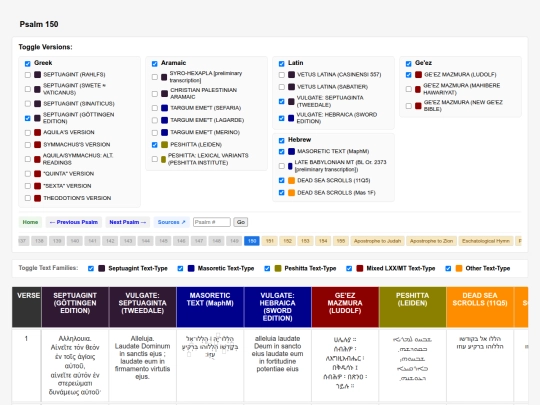Click the Vulgate: Hebraica column header
Image resolution: width=540 pixels, height=405 pixels.
point(277,307)
